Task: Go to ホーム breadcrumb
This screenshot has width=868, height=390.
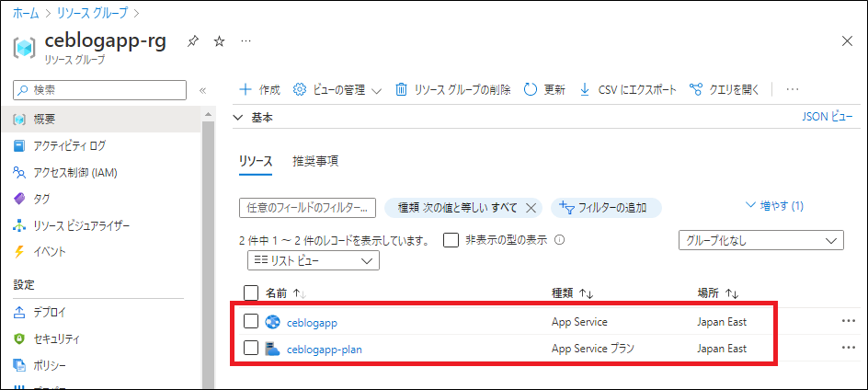Action: point(26,14)
